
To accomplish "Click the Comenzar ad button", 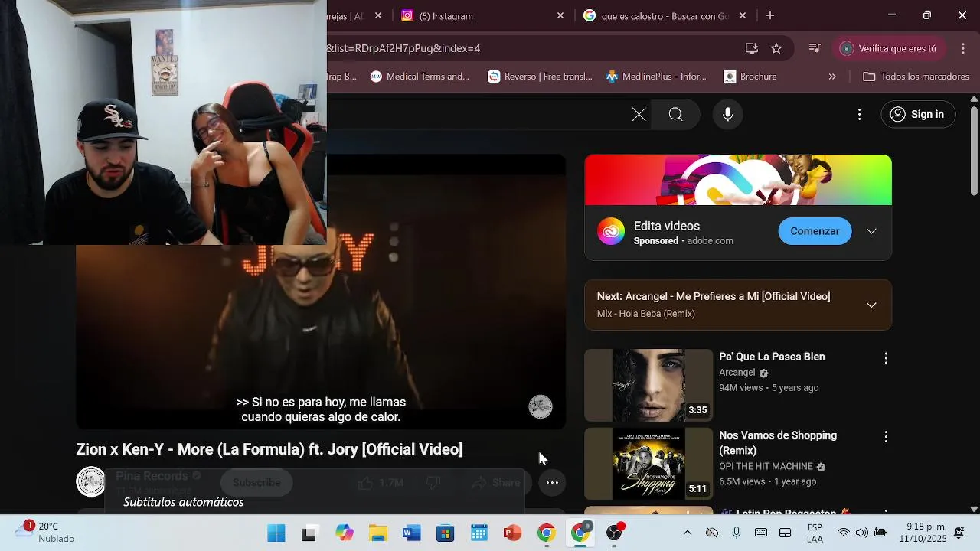I will pyautogui.click(x=815, y=231).
